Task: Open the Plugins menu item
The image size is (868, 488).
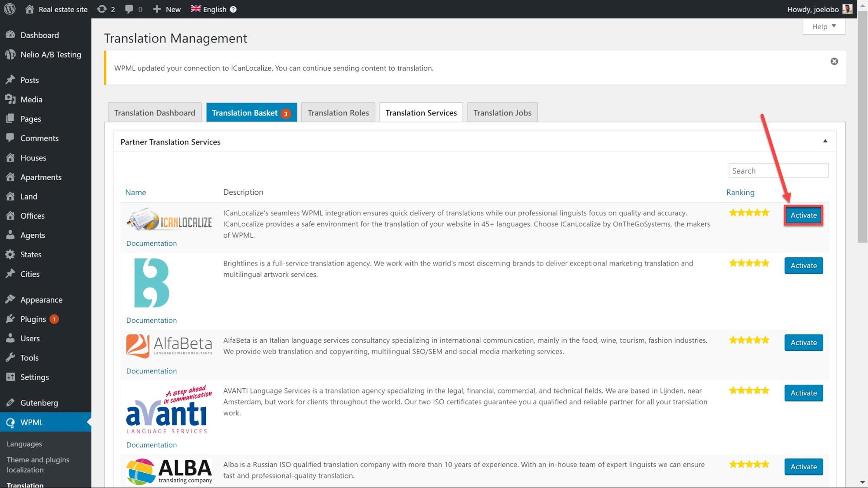Action: click(x=33, y=319)
